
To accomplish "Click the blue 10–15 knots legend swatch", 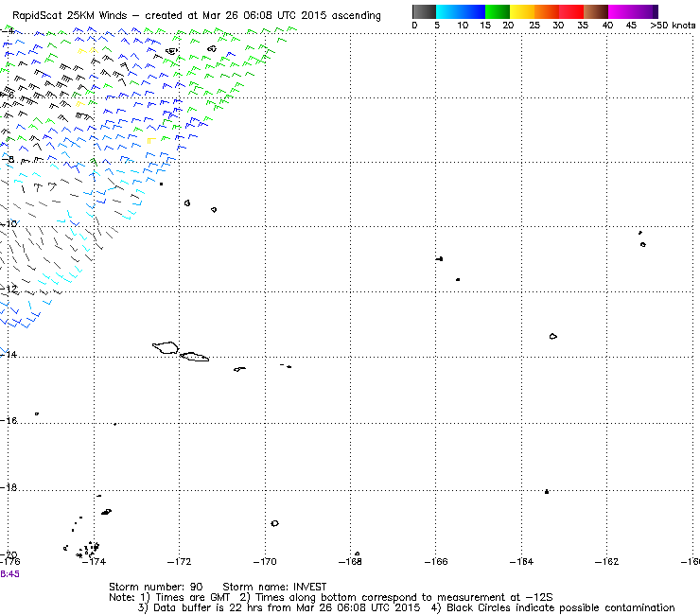I will coord(473,11).
